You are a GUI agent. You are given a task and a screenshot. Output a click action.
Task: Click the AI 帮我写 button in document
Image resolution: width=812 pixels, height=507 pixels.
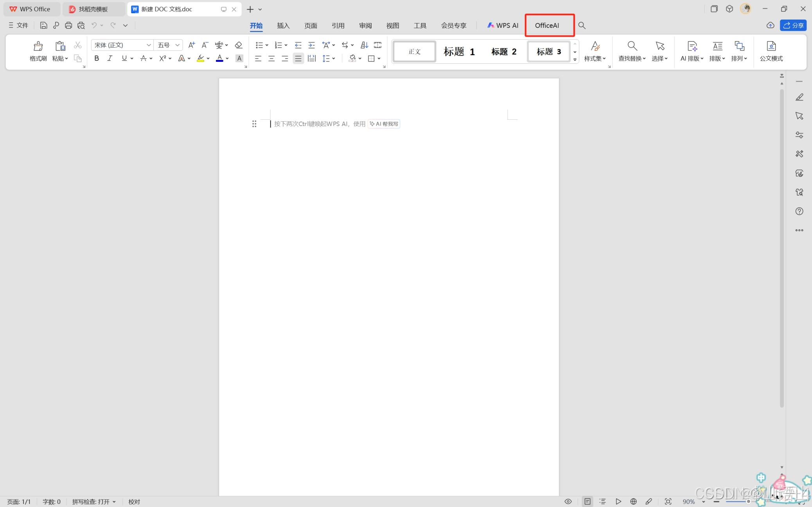point(384,124)
